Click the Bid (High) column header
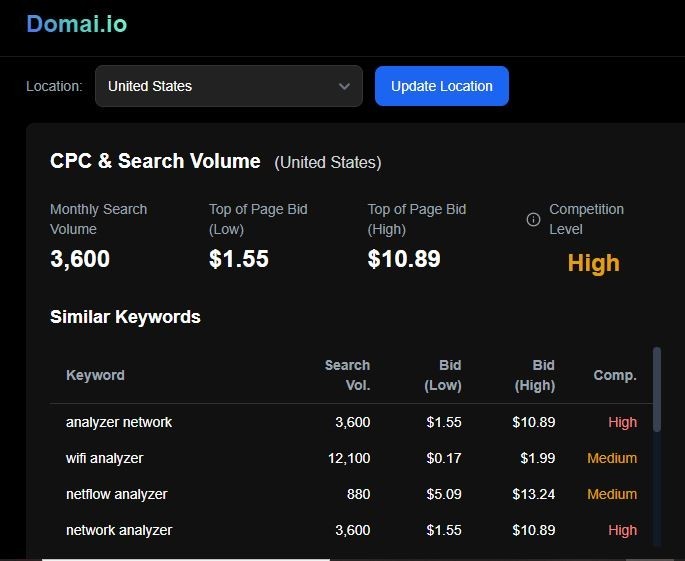The height and width of the screenshot is (561, 685). pyautogui.click(x=535, y=375)
